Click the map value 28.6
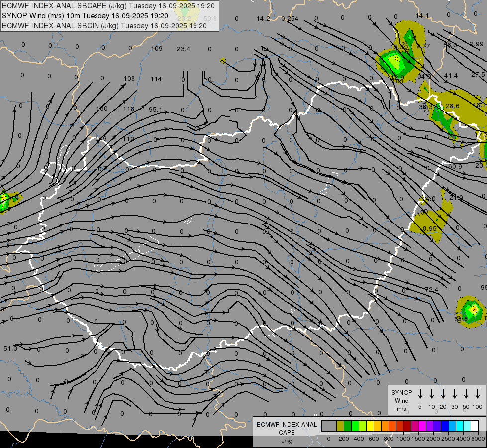This screenshot has width=487, height=448. [x=453, y=106]
